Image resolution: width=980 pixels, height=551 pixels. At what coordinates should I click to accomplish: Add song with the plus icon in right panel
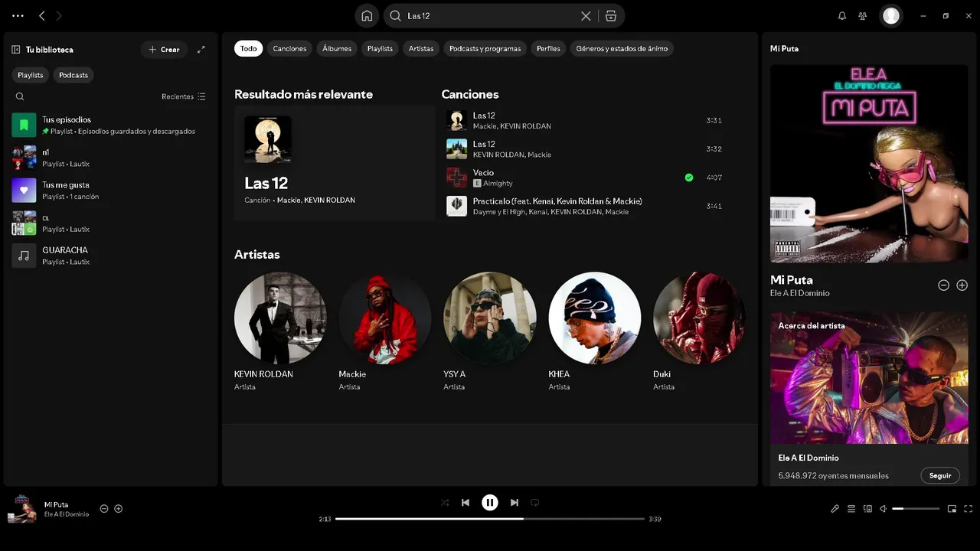pyautogui.click(x=962, y=285)
